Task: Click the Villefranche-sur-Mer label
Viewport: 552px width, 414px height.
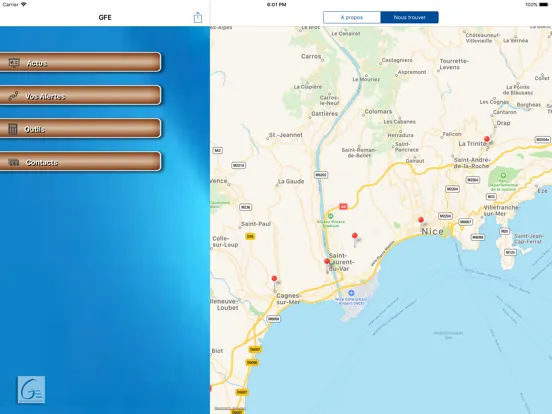Action: click(501, 211)
